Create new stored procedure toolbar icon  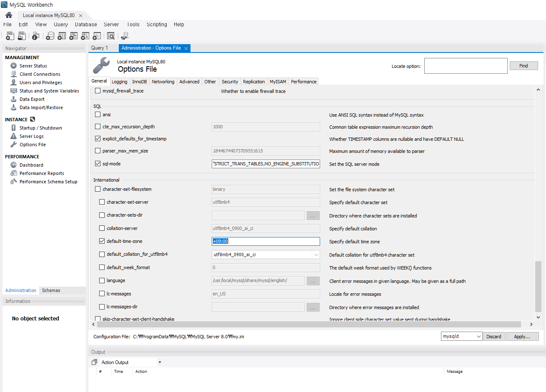pyautogui.click(x=85, y=36)
